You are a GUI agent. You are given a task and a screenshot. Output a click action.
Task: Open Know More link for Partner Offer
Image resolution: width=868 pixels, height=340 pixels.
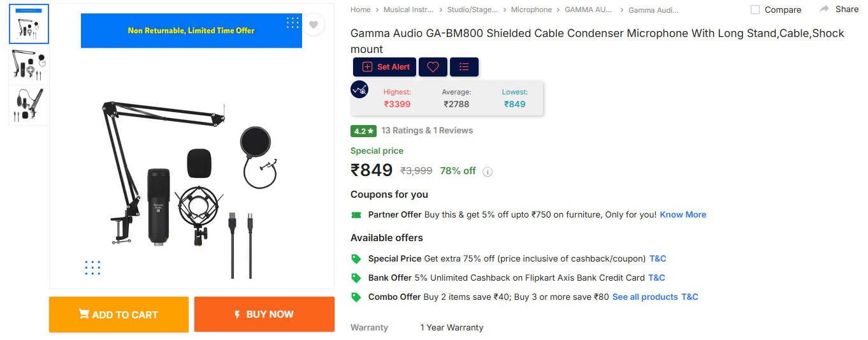[683, 215]
